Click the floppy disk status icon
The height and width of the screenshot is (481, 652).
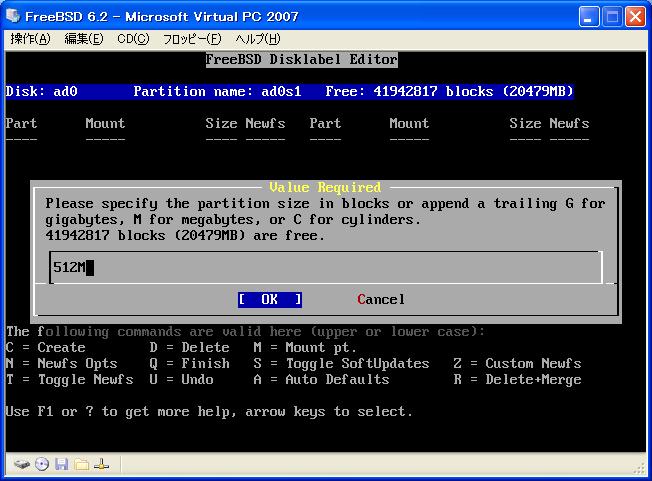coord(62,464)
